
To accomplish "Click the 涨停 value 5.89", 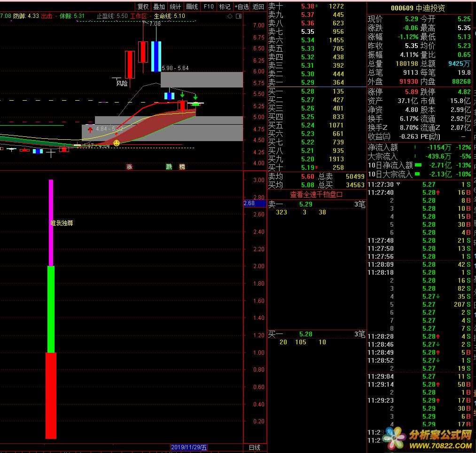I will (x=411, y=92).
